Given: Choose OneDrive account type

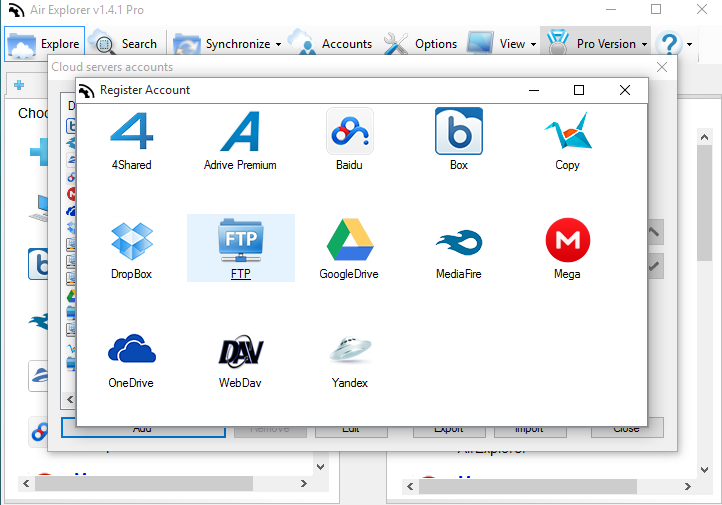Looking at the screenshot, I should point(132,361).
